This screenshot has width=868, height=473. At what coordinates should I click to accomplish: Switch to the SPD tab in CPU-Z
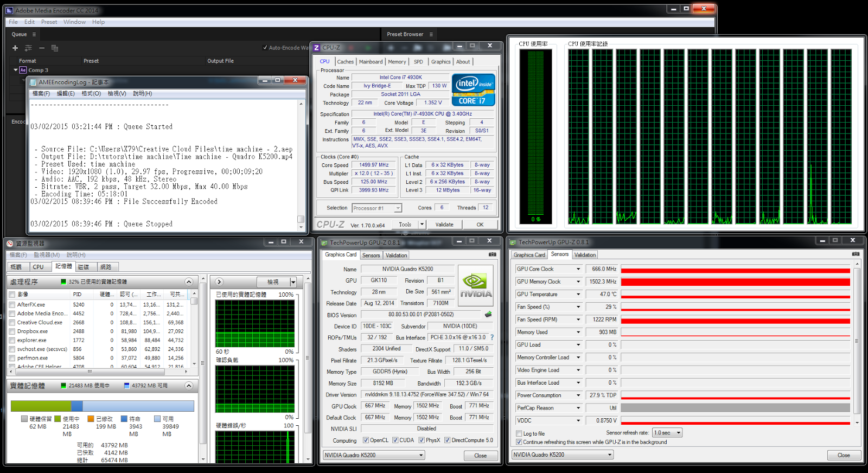click(418, 62)
